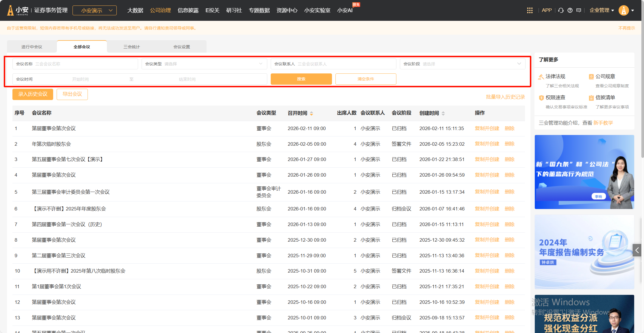
Task: Click the 会议名称 input field
Action: click(84, 64)
